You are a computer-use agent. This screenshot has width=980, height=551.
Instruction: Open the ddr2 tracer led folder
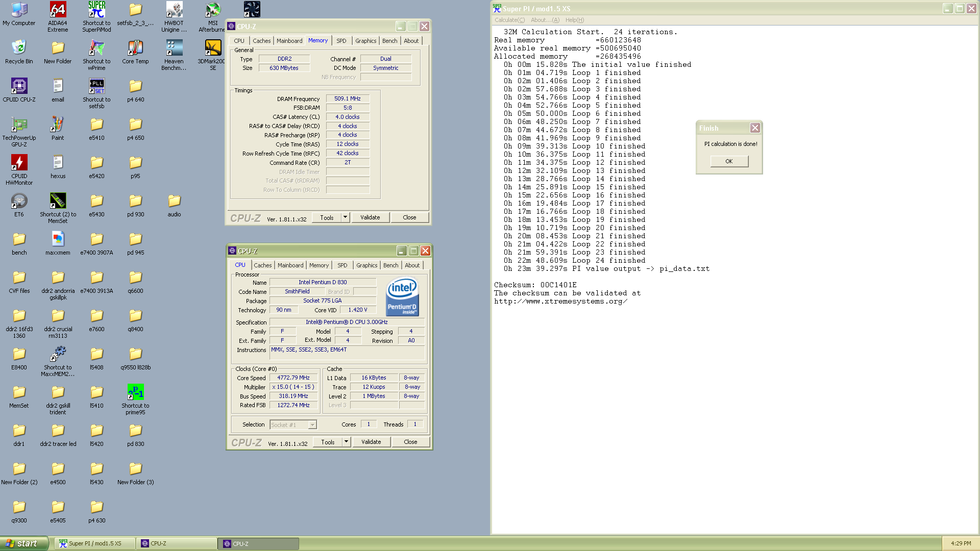tap(58, 435)
